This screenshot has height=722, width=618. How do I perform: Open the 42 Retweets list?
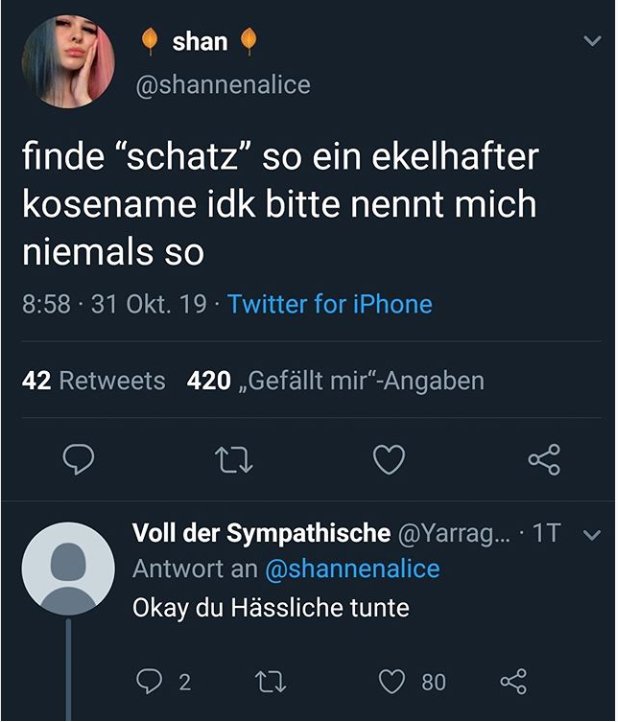coord(93,381)
